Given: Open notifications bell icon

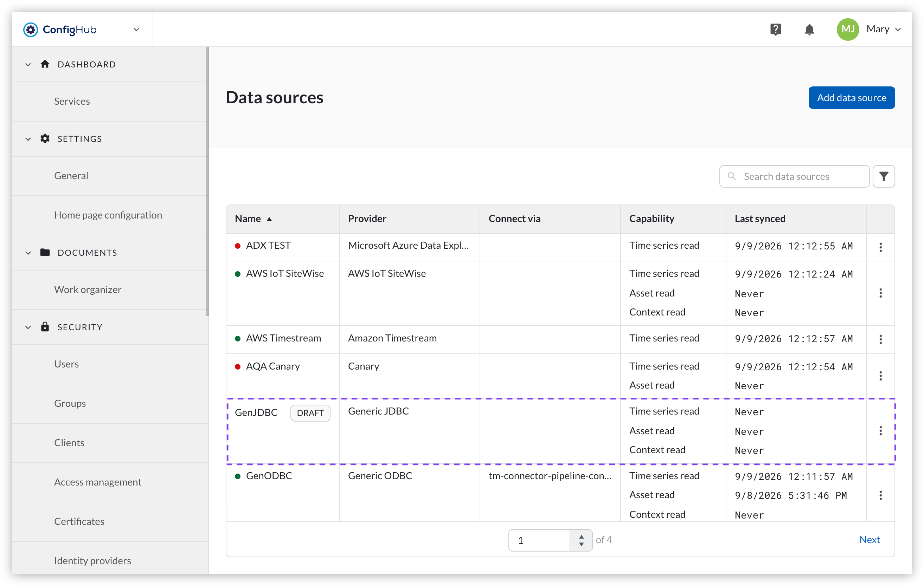Looking at the screenshot, I should click(x=809, y=30).
